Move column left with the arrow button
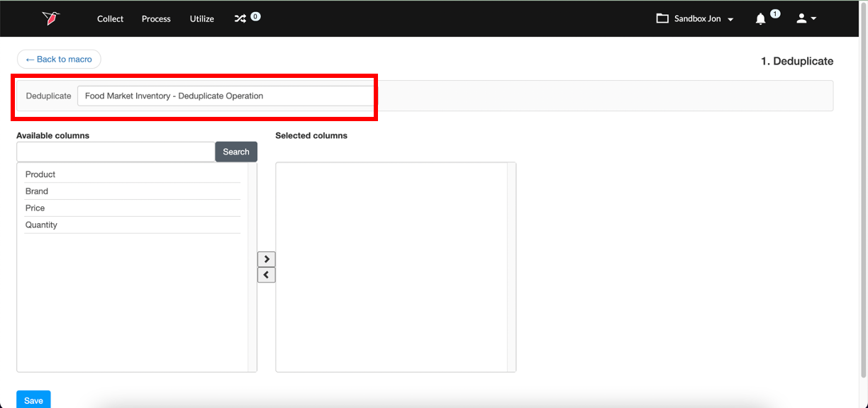 tap(267, 275)
